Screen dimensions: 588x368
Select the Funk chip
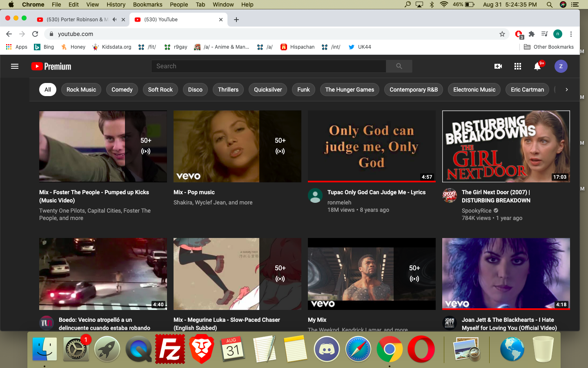(x=303, y=90)
